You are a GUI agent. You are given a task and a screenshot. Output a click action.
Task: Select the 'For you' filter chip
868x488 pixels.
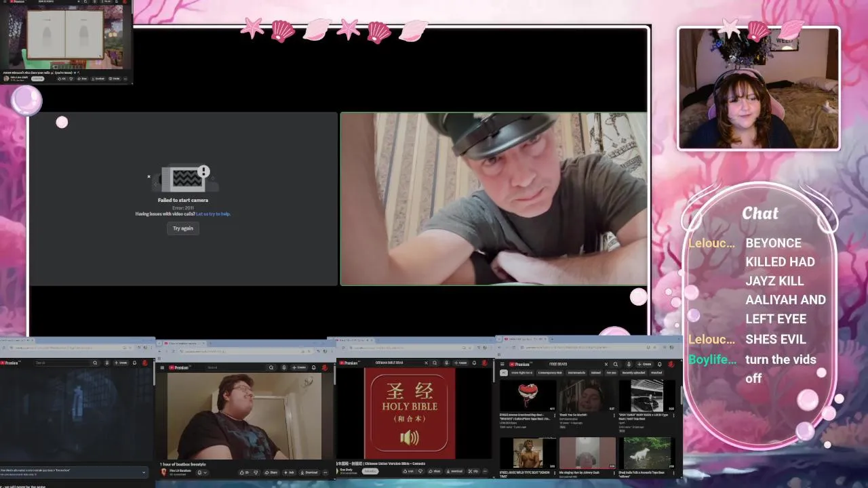click(612, 373)
